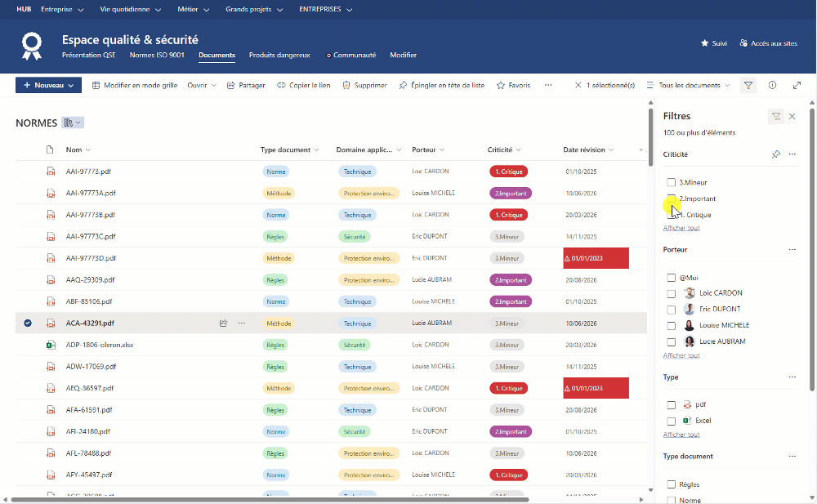Screen dimensions: 817x504
Task: Open Accès aux sites icon
Action: click(x=743, y=43)
